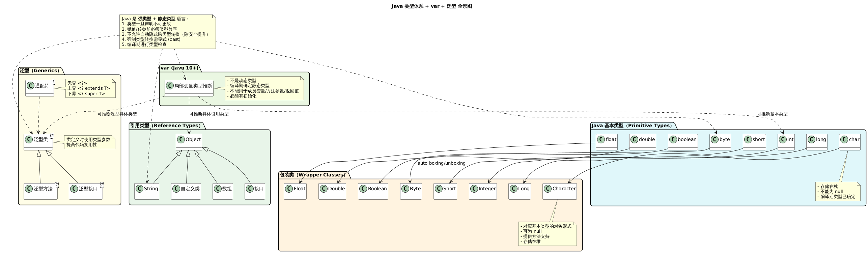Click the class icon of String

click(140, 189)
